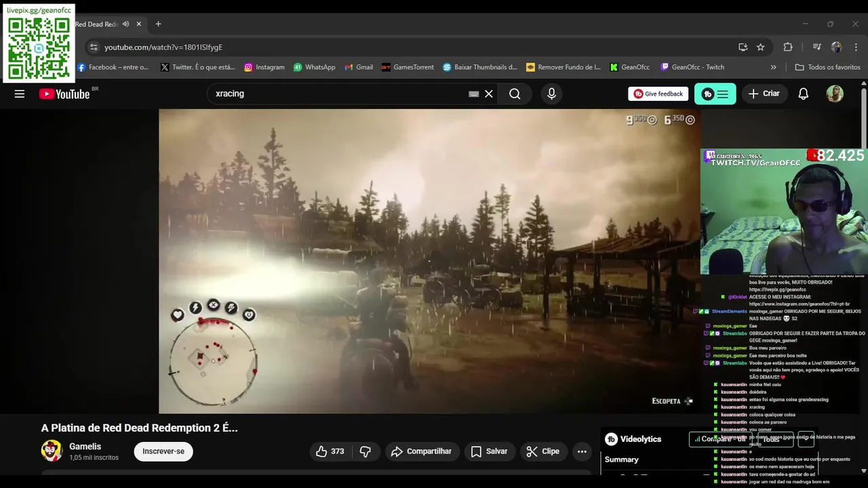Click the Gamelis channel name

tap(85, 447)
